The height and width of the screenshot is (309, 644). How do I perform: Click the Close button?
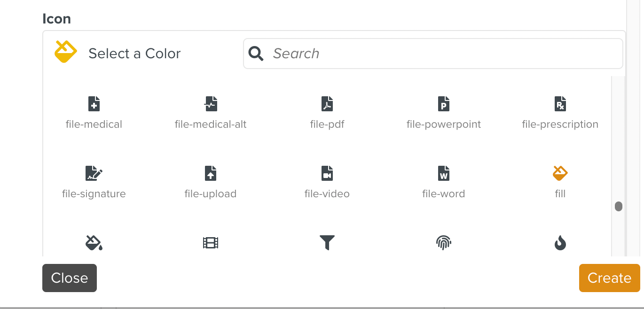[69, 278]
